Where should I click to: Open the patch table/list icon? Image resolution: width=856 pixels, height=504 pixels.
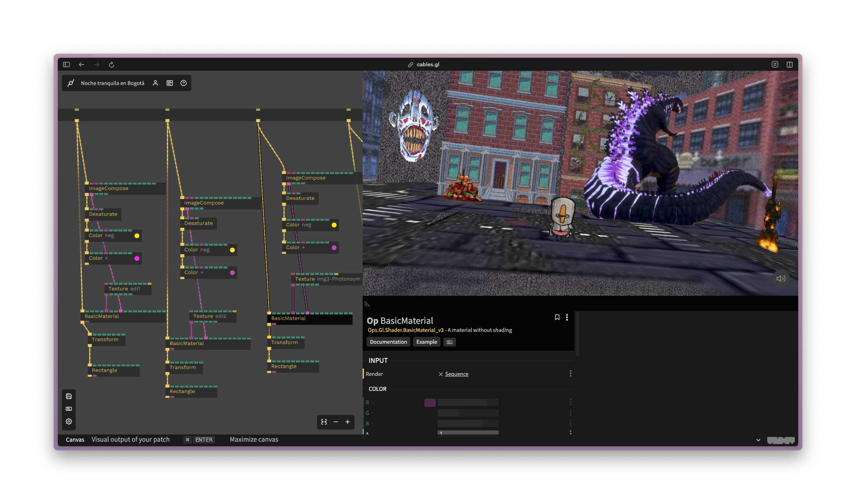tap(170, 83)
